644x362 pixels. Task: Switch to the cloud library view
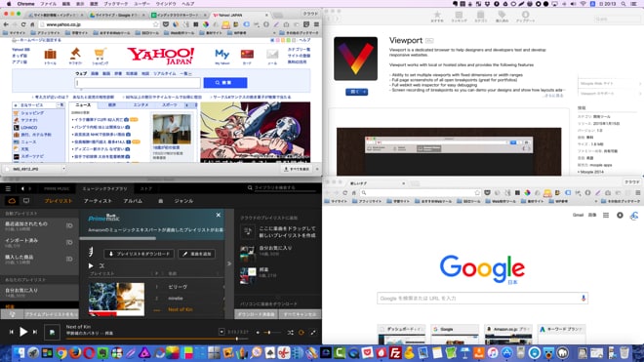tap(12, 201)
